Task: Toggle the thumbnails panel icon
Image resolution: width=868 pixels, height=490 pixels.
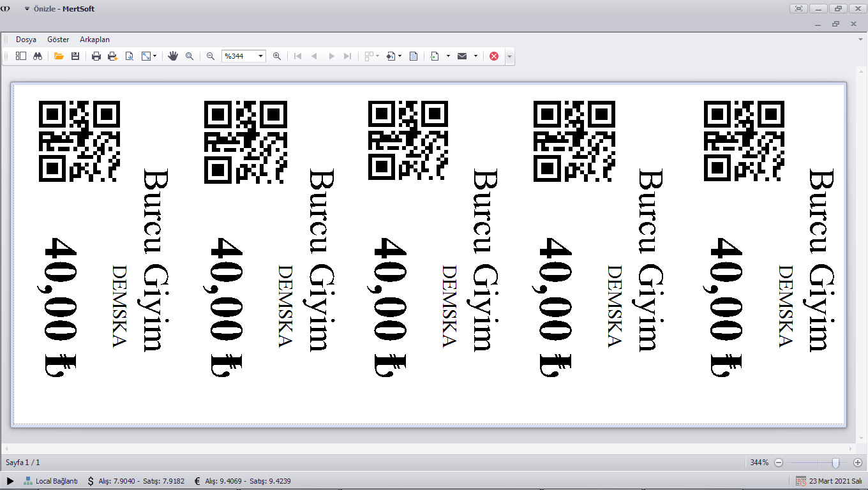Action: coord(21,56)
